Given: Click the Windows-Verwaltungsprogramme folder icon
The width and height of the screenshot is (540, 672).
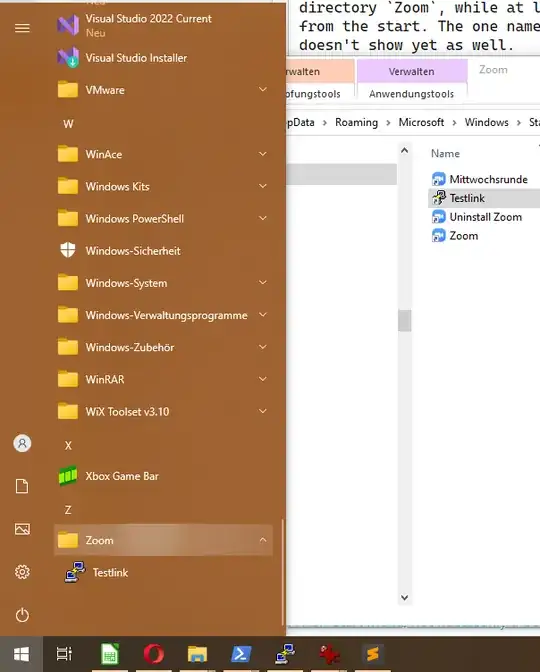Looking at the screenshot, I should click(x=68, y=315).
